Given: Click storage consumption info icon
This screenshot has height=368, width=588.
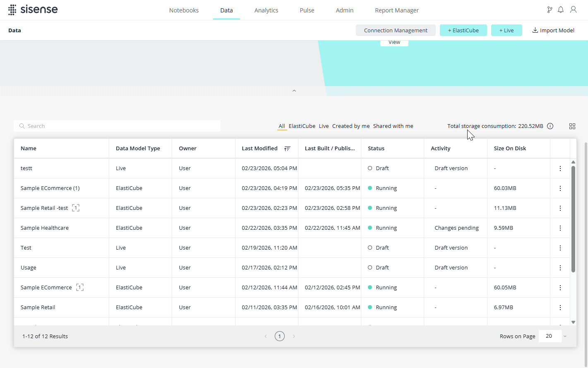Looking at the screenshot, I should point(550,126).
